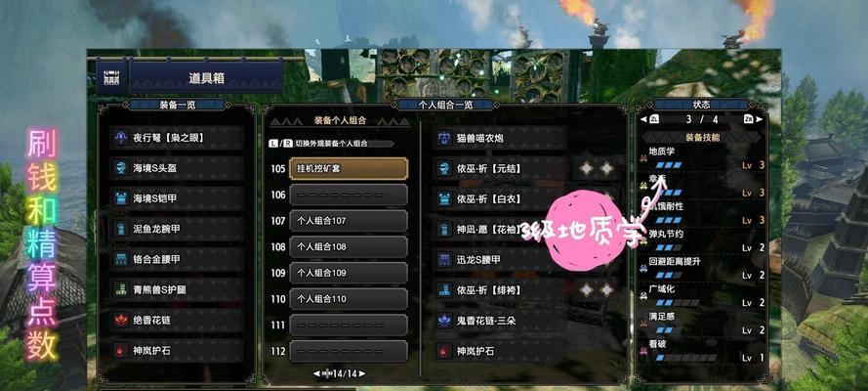Click the 地质学 skill level bar
Screen dimensions: 868x391
tap(669, 165)
